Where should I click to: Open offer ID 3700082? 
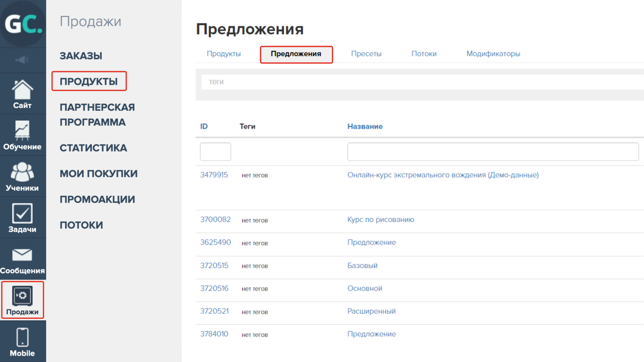216,219
